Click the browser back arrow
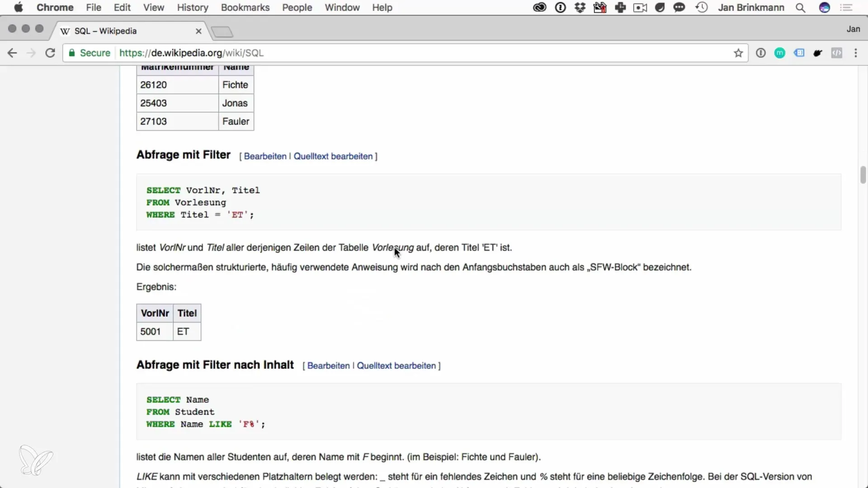This screenshot has width=868, height=488. tap(12, 53)
